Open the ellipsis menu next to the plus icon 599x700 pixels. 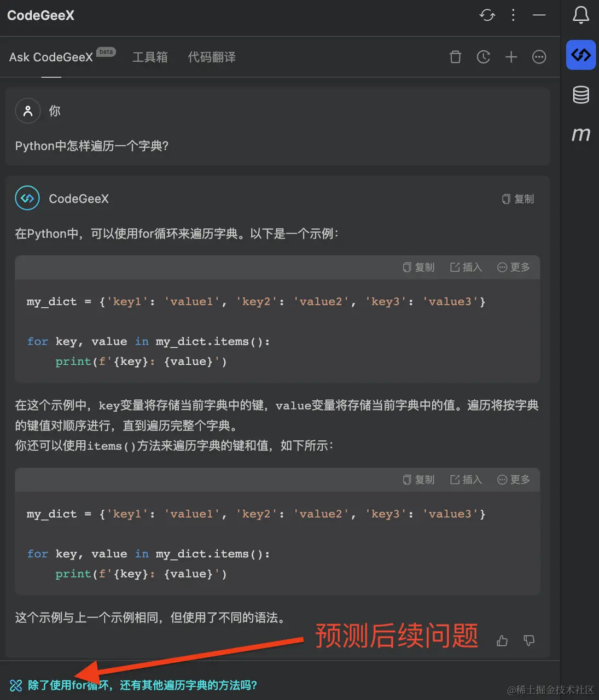(x=539, y=57)
